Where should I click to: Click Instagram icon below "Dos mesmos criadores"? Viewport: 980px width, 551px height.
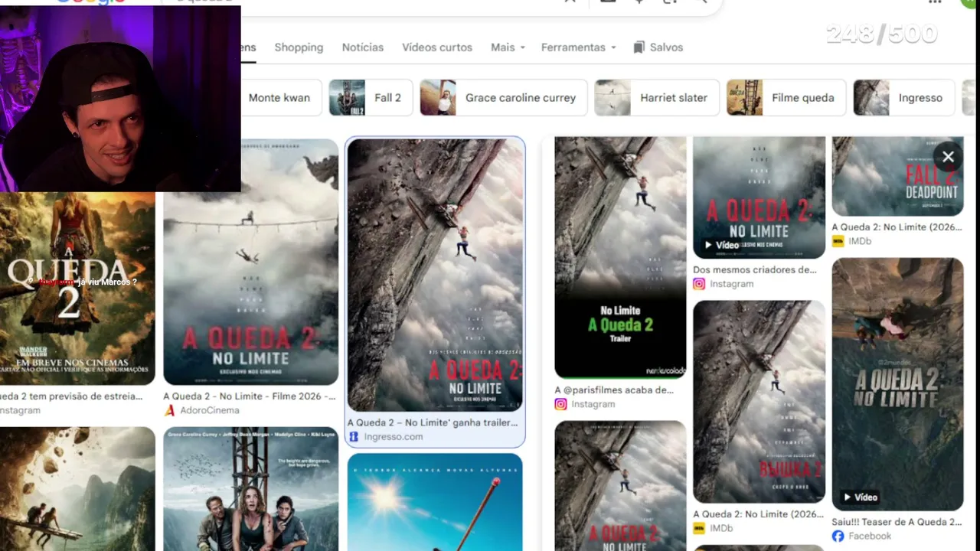tap(699, 284)
